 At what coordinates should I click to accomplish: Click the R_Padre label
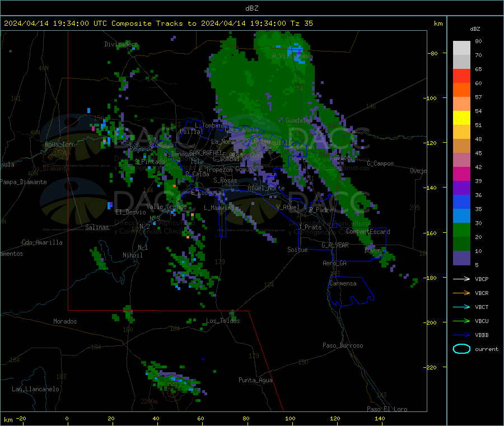pos(321,210)
